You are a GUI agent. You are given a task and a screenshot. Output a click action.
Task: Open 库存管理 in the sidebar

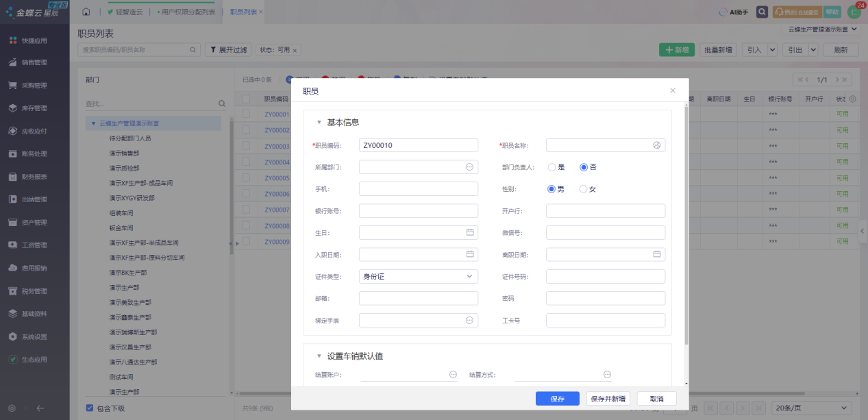click(34, 108)
